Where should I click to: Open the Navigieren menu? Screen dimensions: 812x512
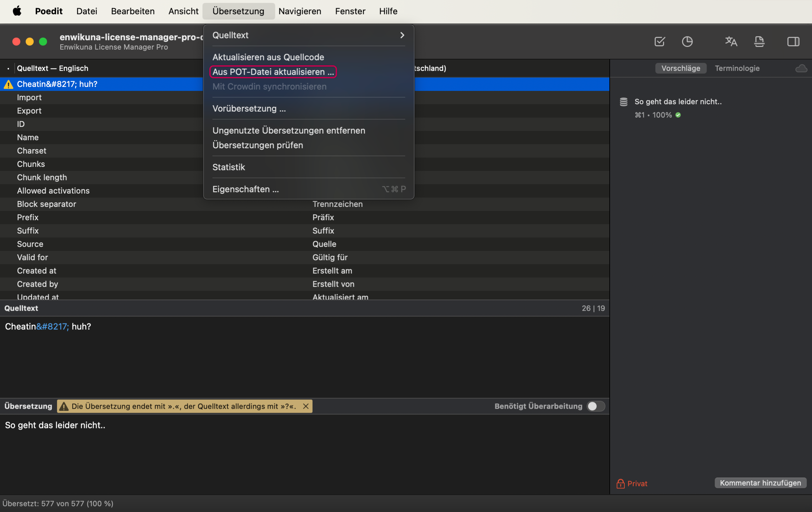[299, 11]
